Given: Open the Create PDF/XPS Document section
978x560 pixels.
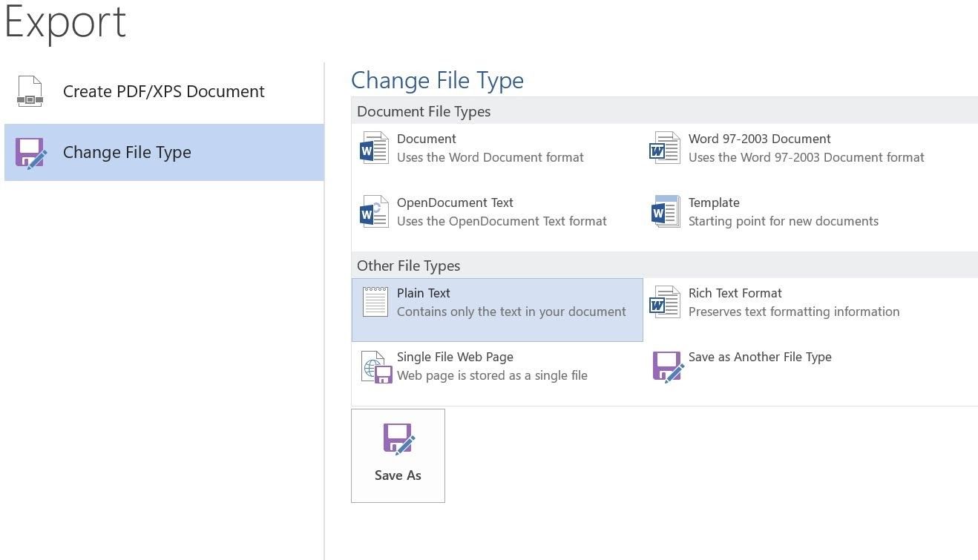Looking at the screenshot, I should [x=163, y=91].
